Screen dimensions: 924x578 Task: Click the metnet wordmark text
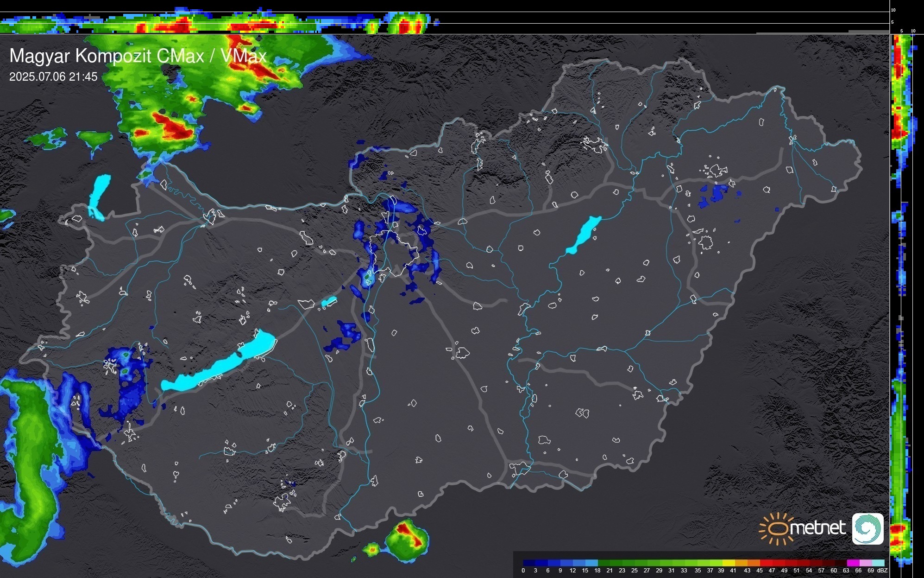pyautogui.click(x=817, y=528)
